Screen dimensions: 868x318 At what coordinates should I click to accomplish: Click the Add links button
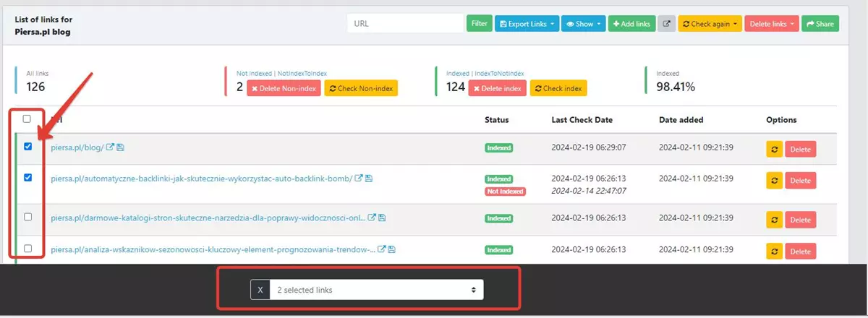(631, 24)
